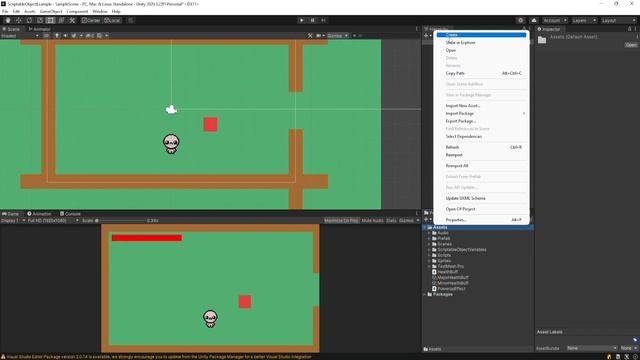
Task: Open the Window menu
Action: 100,11
